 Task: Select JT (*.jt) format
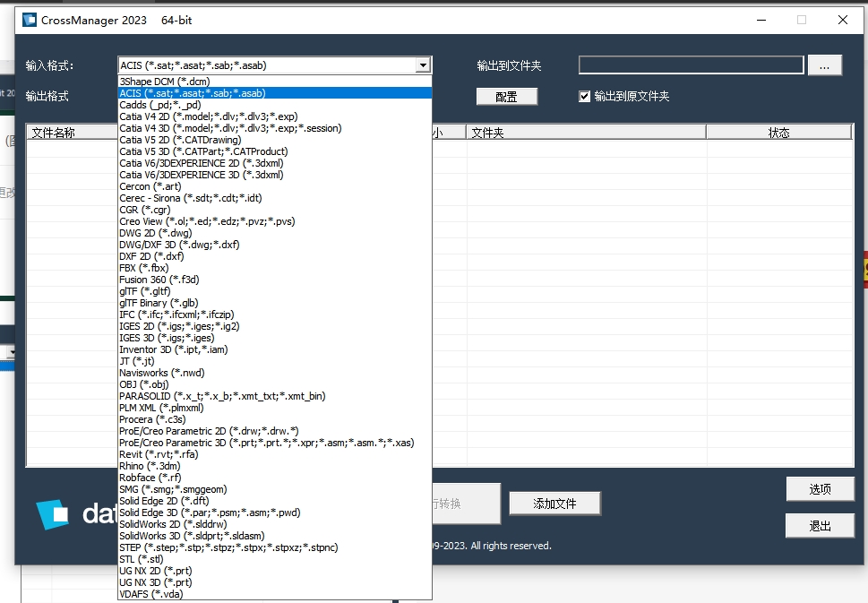point(275,360)
